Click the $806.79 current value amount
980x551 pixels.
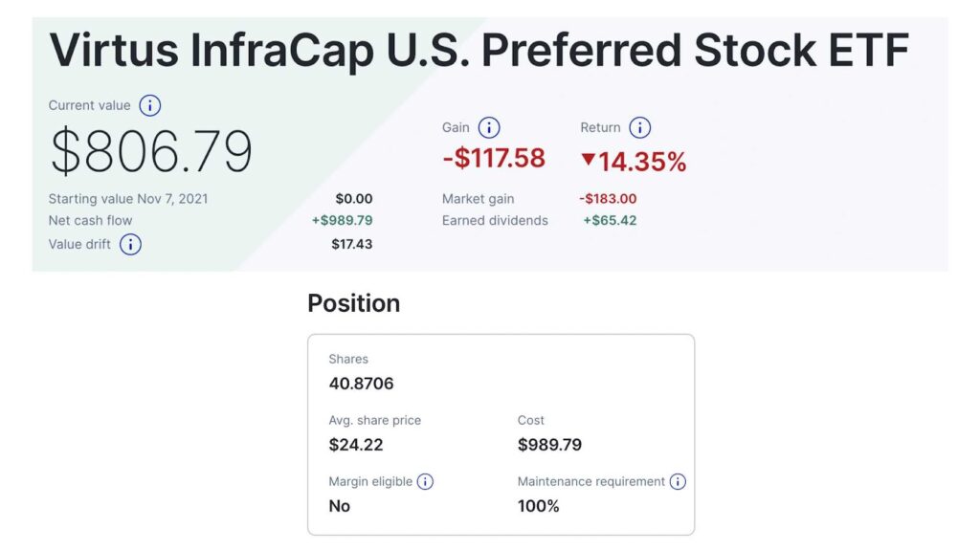tap(151, 151)
